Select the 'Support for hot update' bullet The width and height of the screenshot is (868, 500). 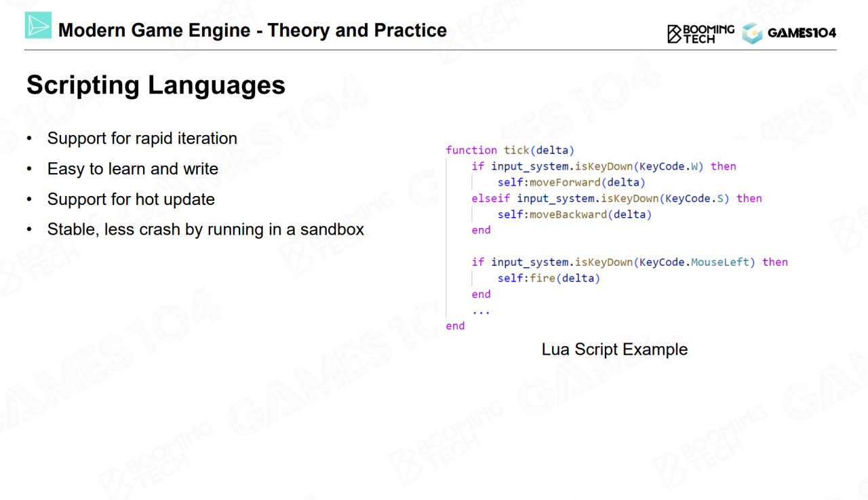(131, 199)
